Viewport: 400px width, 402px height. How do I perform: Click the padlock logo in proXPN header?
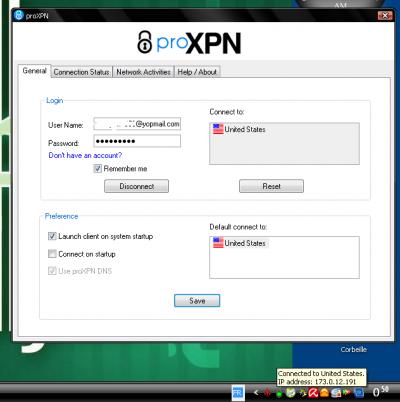point(144,42)
